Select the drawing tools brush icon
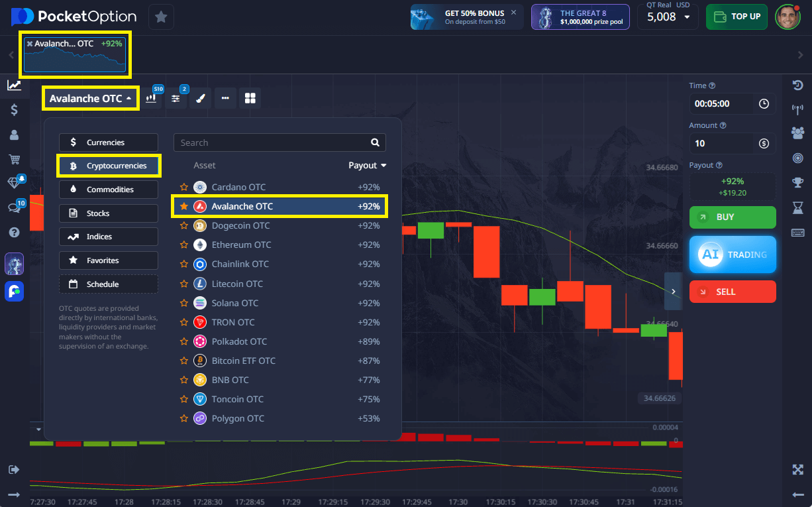Image resolution: width=812 pixels, height=507 pixels. [x=201, y=98]
